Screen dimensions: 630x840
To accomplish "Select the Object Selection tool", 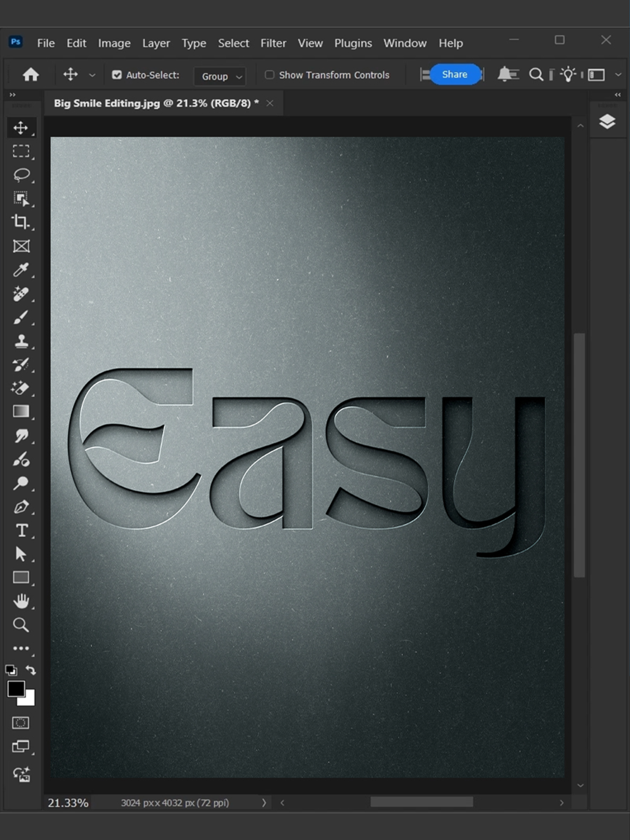I will point(21,198).
